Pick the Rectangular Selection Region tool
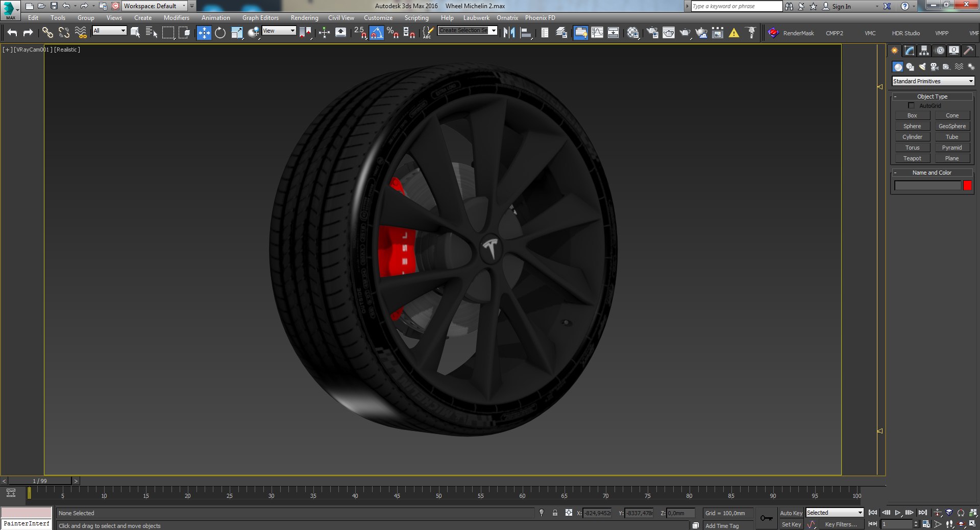Image resolution: width=980 pixels, height=530 pixels. 168,33
